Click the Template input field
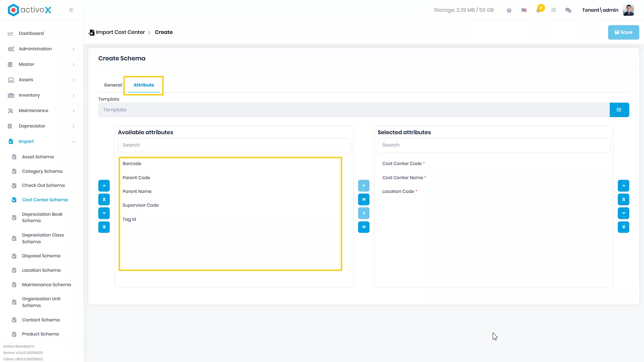The width and height of the screenshot is (644, 362). 354,110
